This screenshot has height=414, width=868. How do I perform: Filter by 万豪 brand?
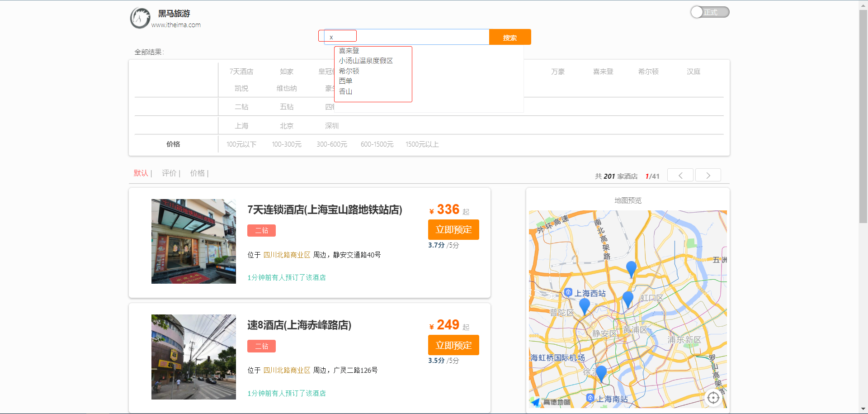pyautogui.click(x=558, y=71)
